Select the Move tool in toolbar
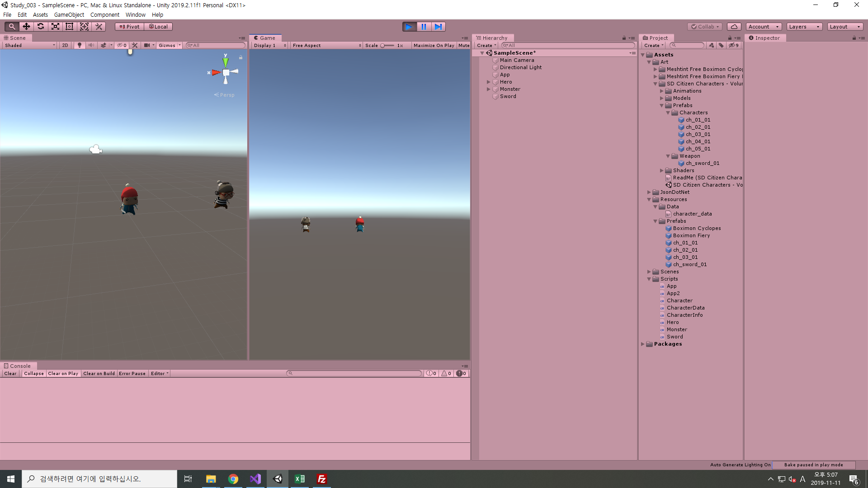The height and width of the screenshot is (488, 868). [x=26, y=27]
